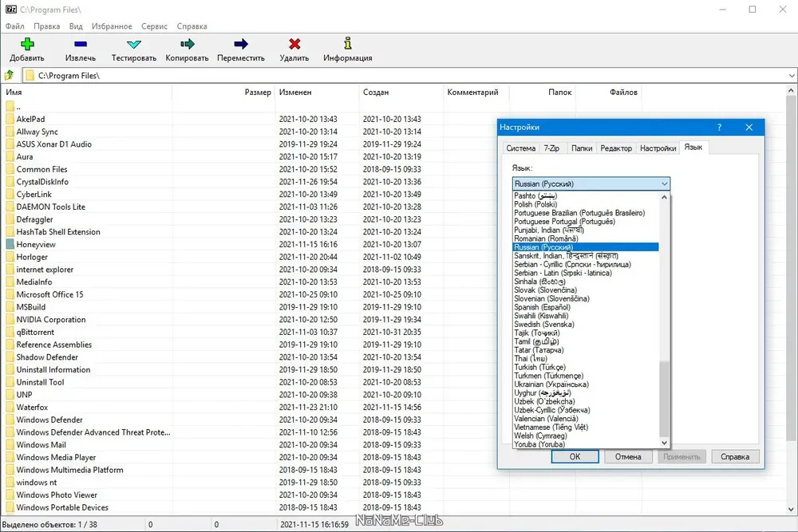Click the red Удалить (Delete) icon
798x532 pixels.
[x=294, y=44]
